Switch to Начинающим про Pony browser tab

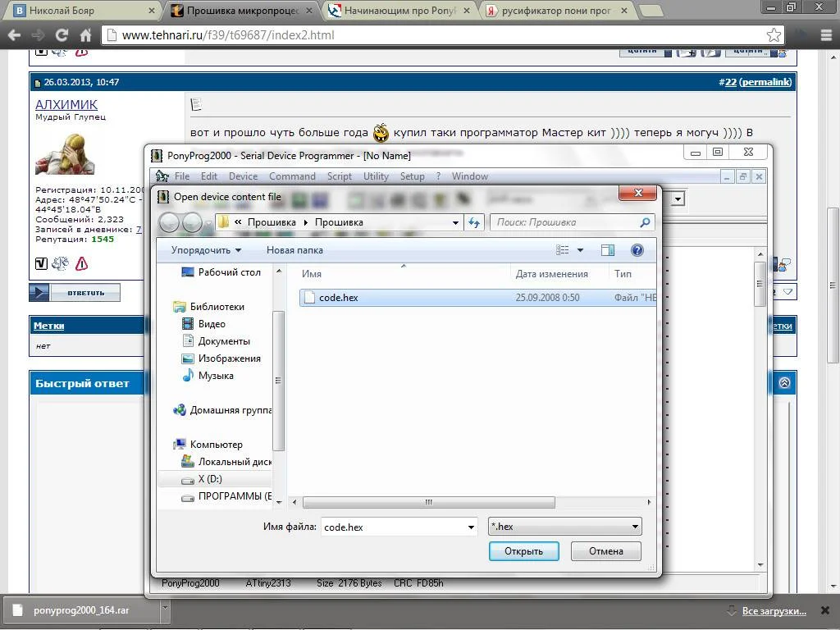point(399,10)
